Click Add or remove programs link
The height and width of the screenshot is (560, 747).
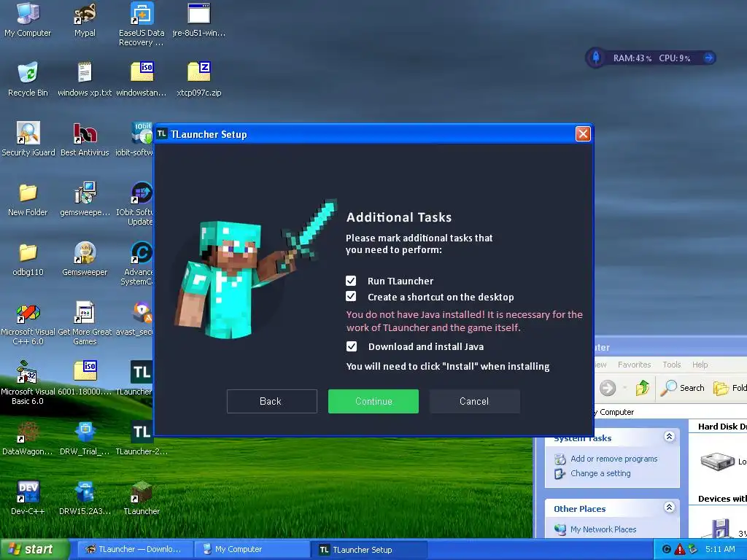pyautogui.click(x=614, y=459)
